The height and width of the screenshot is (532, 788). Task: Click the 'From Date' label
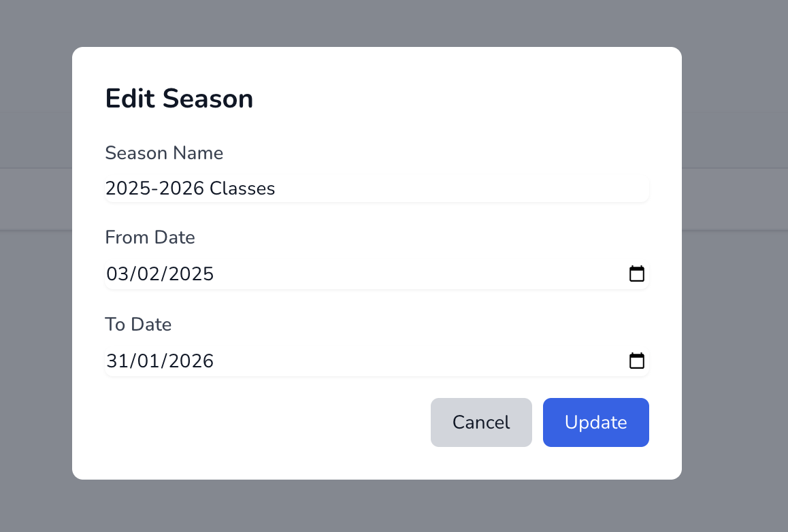click(x=150, y=237)
